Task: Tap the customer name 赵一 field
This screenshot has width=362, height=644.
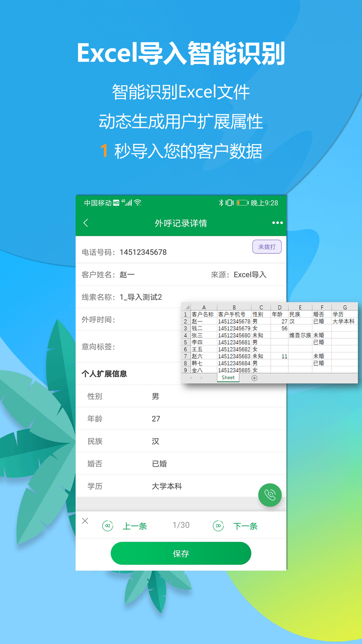Action: click(x=127, y=275)
